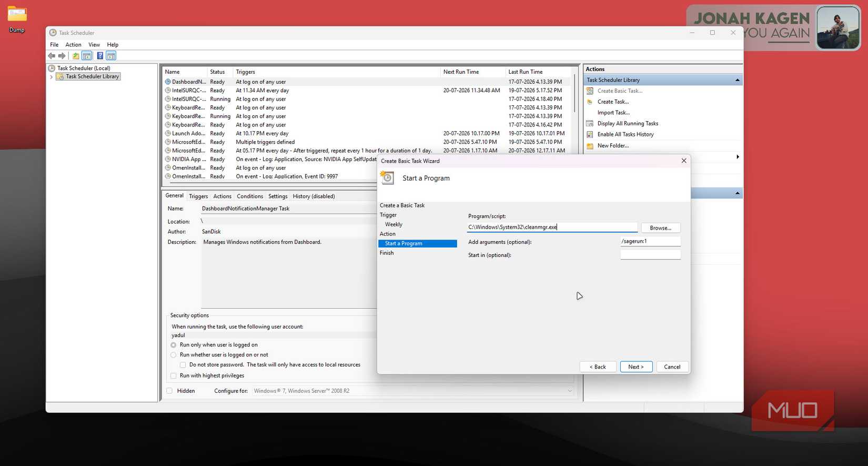Open the Dump folder on the desktop

tap(17, 18)
